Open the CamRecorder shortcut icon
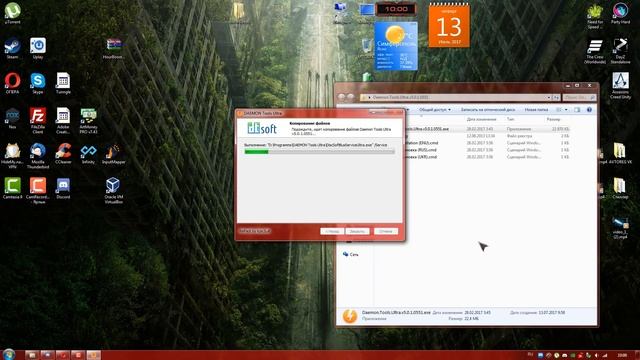Image resolution: width=640 pixels, height=360 pixels. pyautogui.click(x=38, y=190)
